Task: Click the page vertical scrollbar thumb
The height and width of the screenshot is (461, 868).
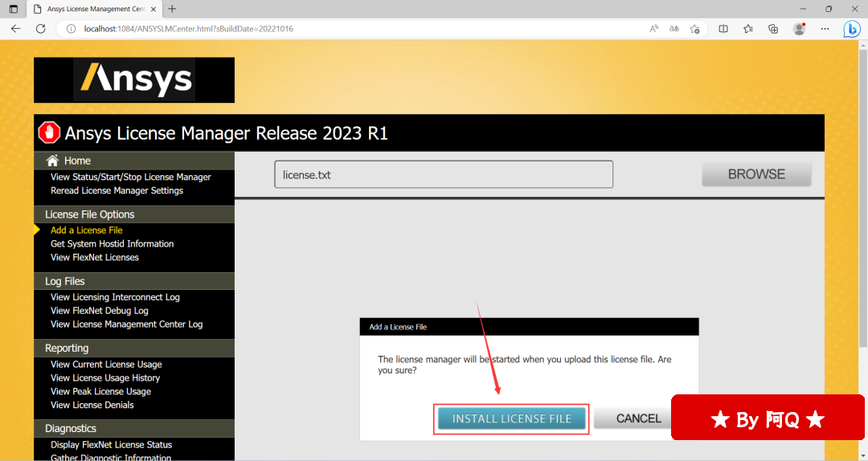Action: coord(862,198)
